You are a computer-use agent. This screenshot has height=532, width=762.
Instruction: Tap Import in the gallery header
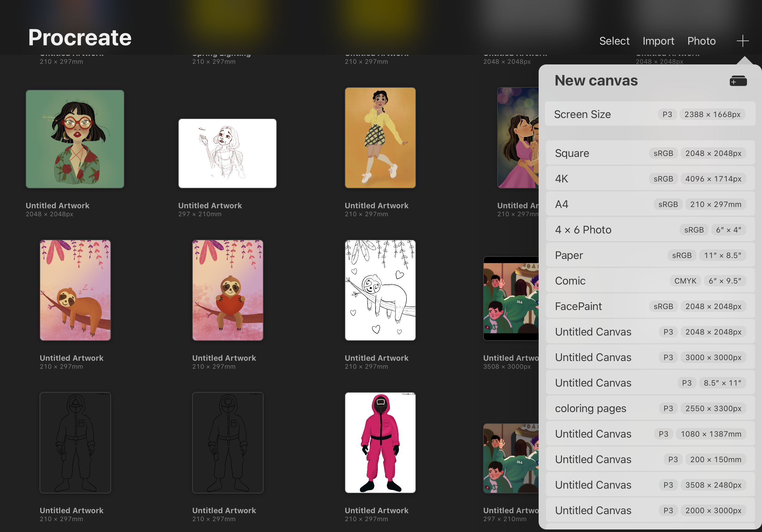pos(658,41)
